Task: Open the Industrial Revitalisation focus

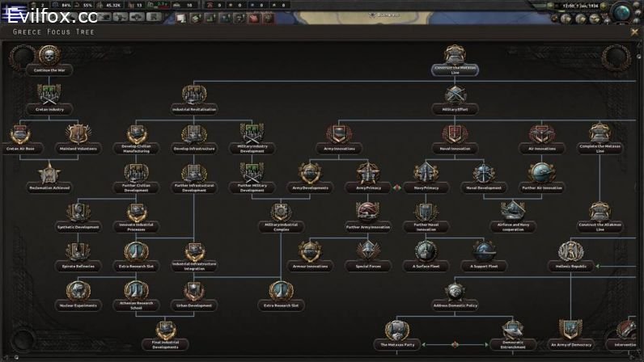Action: [x=194, y=97]
